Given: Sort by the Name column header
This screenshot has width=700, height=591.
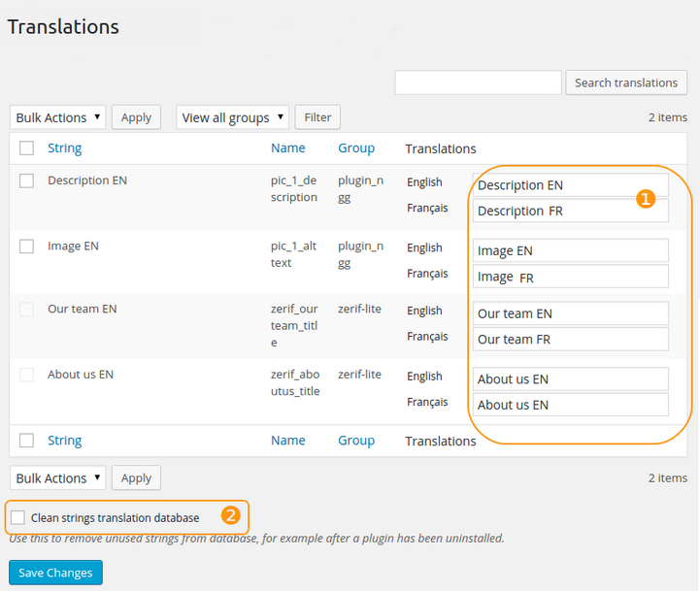Looking at the screenshot, I should [288, 148].
